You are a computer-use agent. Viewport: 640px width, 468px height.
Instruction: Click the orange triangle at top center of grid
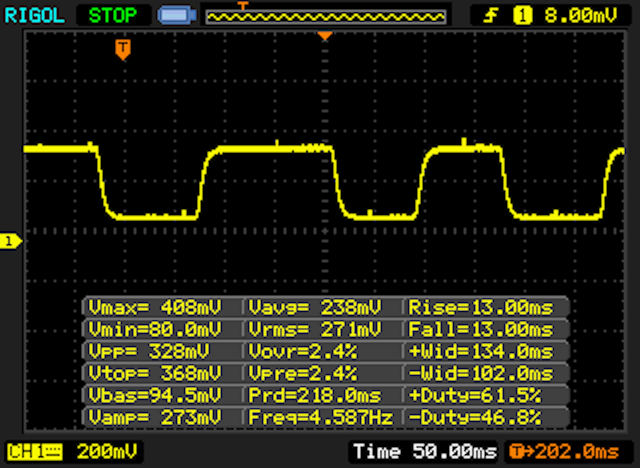pyautogui.click(x=324, y=37)
